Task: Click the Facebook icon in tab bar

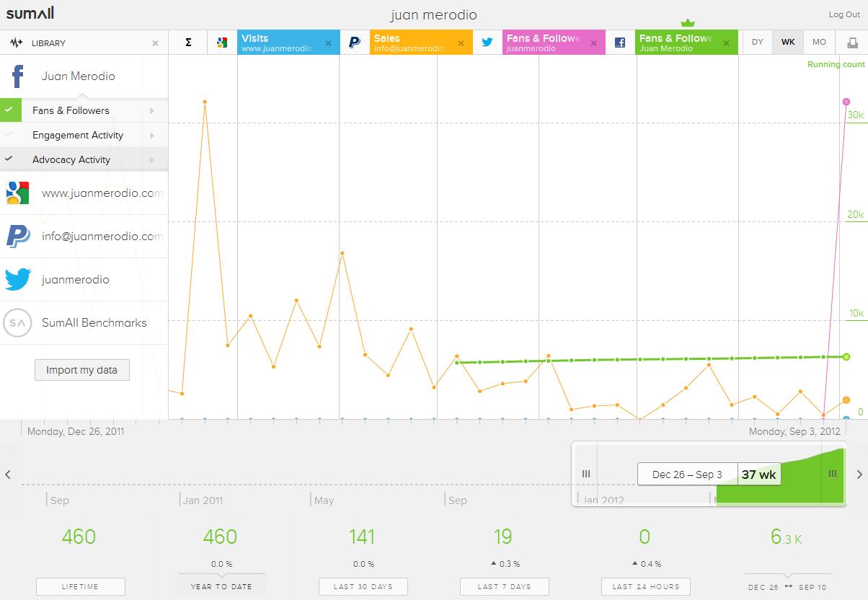Action: click(x=620, y=43)
